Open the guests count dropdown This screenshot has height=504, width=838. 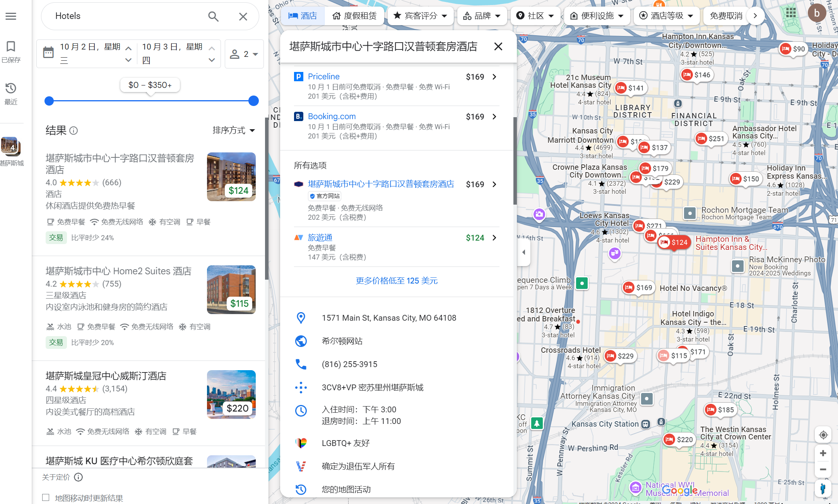click(x=244, y=54)
